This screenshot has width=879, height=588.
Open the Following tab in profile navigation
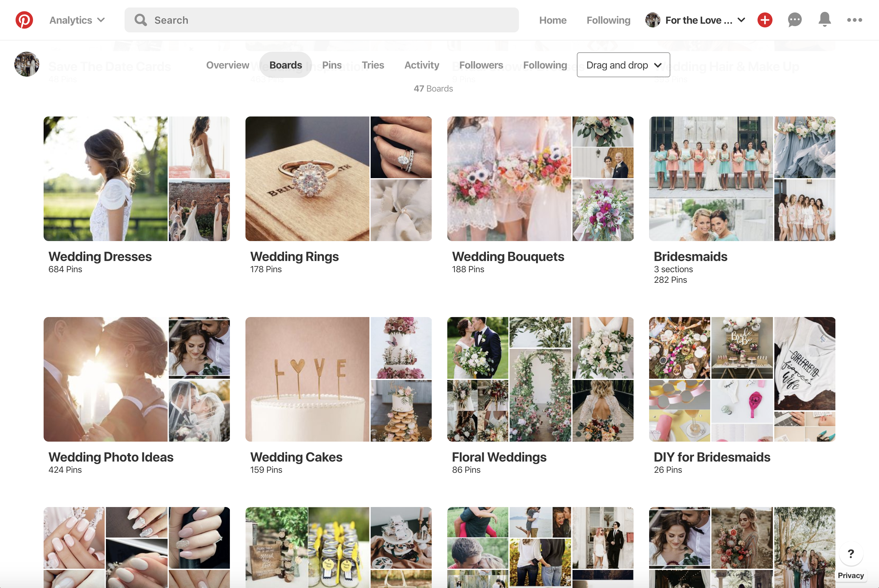(x=545, y=65)
